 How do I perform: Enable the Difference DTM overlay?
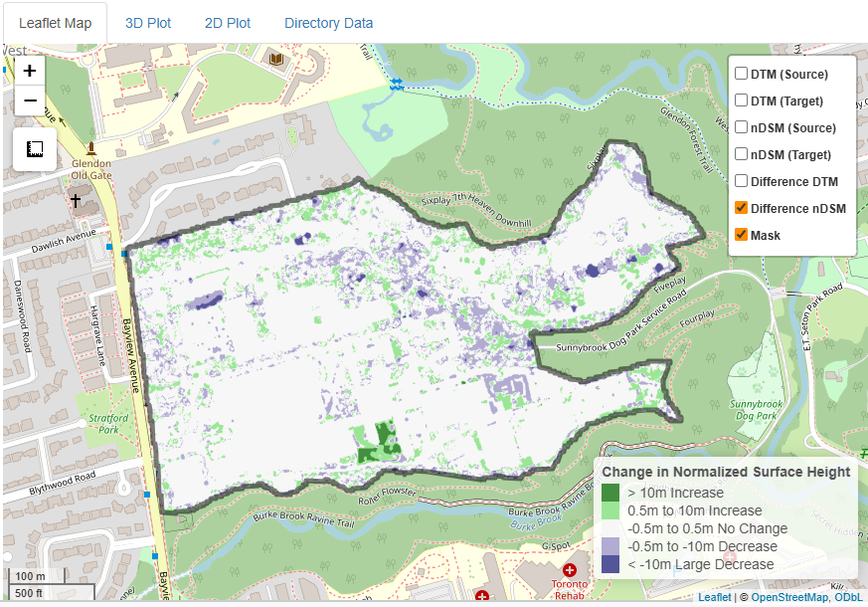(740, 181)
